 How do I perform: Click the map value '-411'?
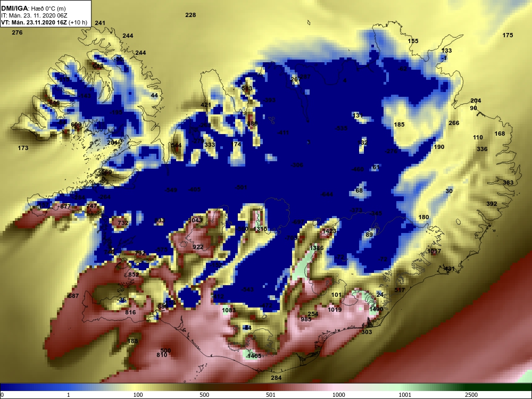coord(282,132)
